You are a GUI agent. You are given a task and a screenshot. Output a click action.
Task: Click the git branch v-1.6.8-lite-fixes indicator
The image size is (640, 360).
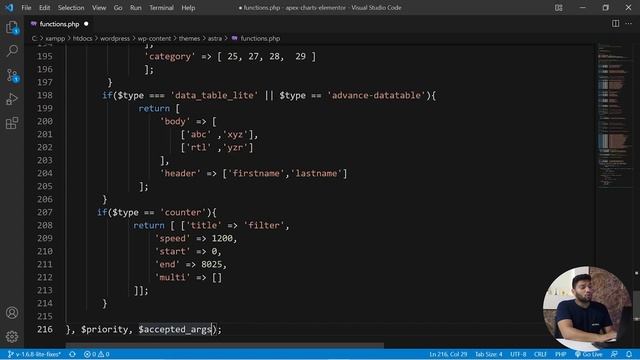[x=34, y=354]
